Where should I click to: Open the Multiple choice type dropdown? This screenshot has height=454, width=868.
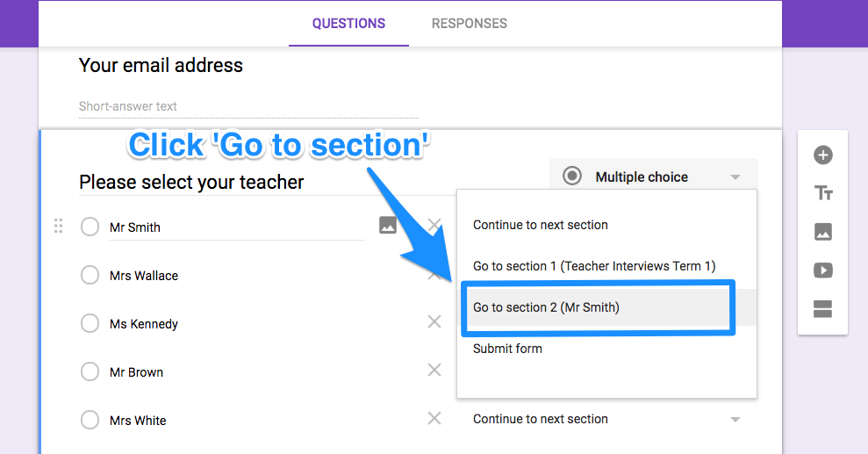(653, 177)
